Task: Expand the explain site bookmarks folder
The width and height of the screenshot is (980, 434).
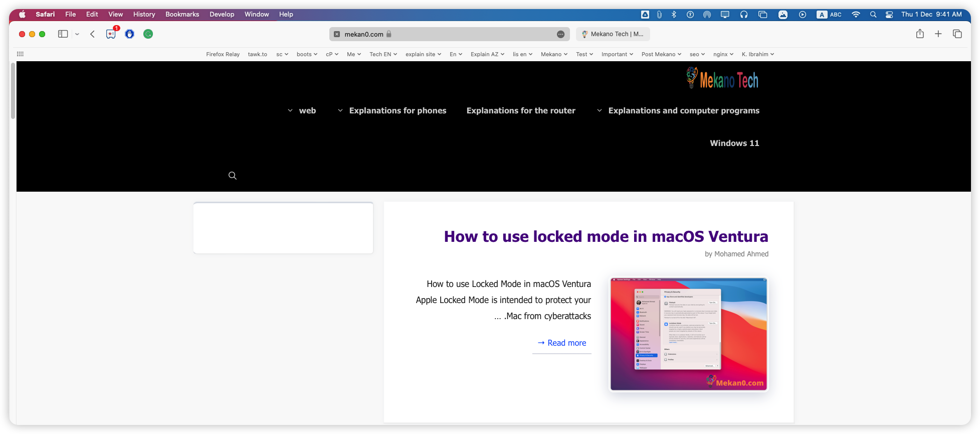Action: 423,54
